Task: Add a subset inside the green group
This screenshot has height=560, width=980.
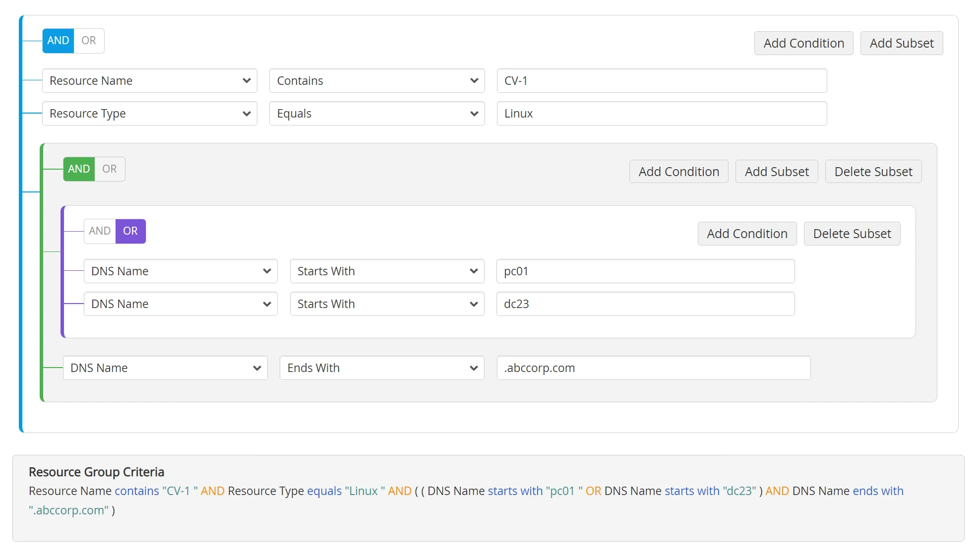Action: tap(776, 172)
